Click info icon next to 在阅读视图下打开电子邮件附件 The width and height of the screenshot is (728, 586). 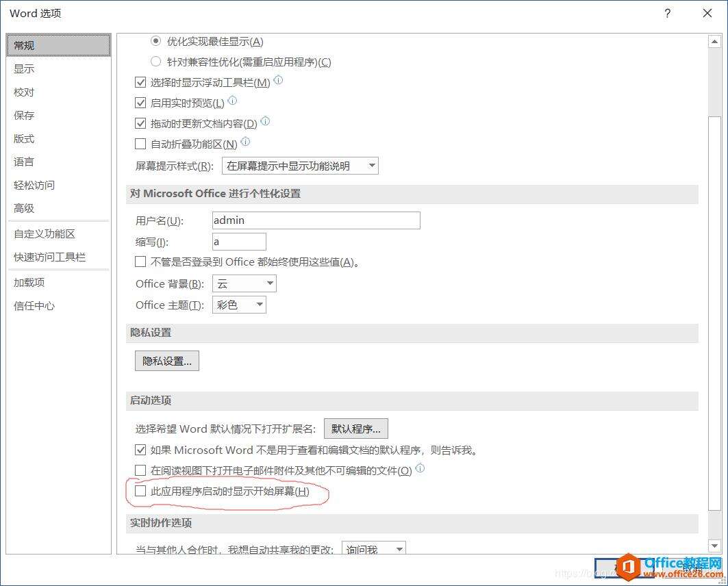tap(420, 468)
